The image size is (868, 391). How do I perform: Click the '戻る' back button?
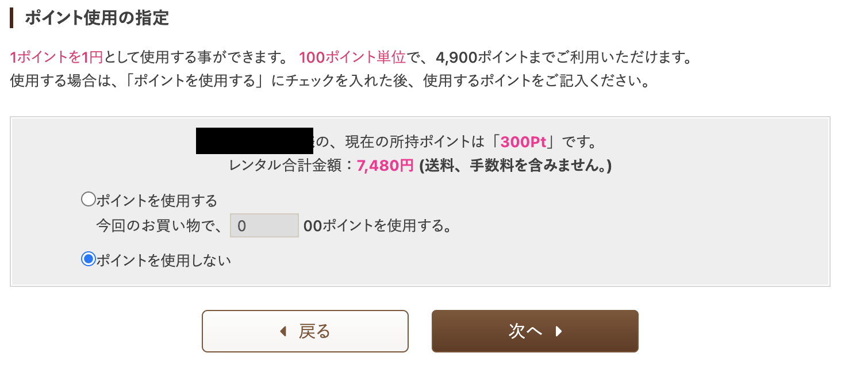click(x=305, y=331)
